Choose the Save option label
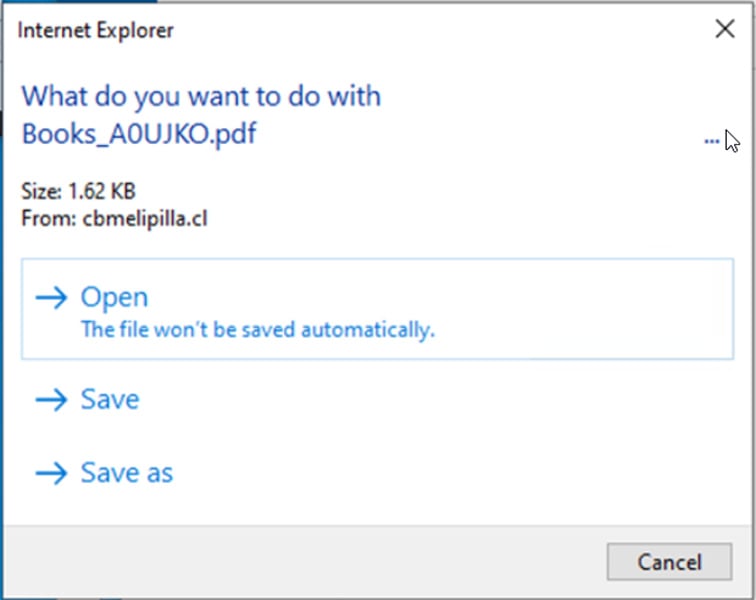756x600 pixels. click(x=110, y=400)
